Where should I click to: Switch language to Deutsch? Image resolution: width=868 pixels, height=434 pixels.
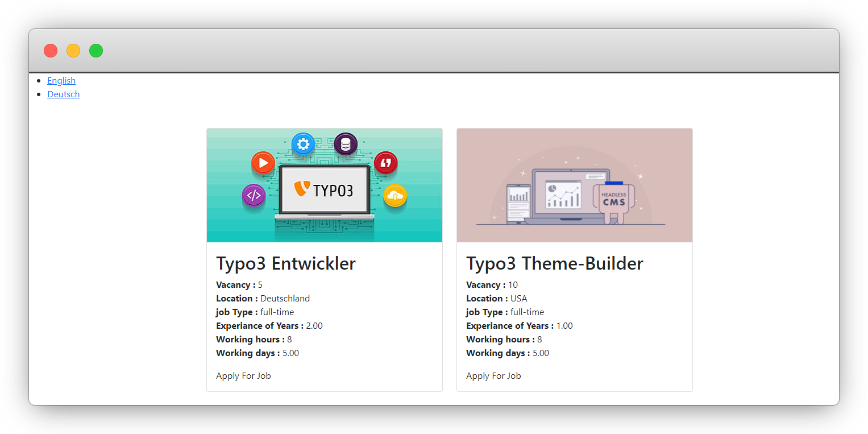[x=64, y=94]
